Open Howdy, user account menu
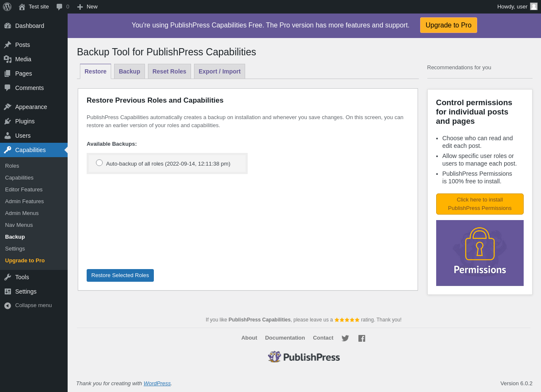Image resolution: width=541 pixels, height=392 pixels. [517, 6]
